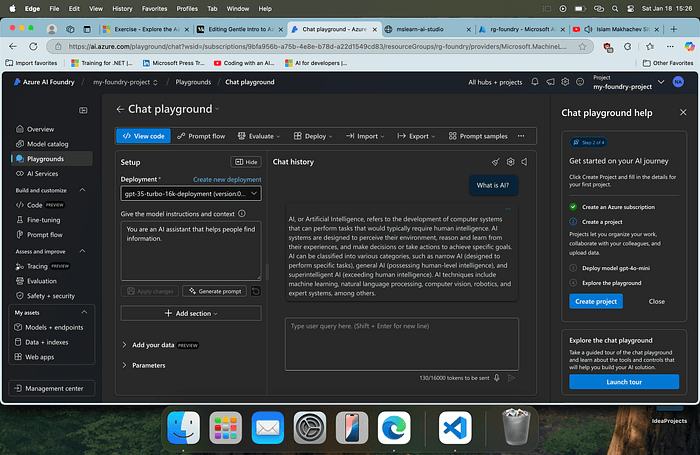Click the announcements megaphone icon in header
This screenshot has width=700, height=455.
pos(550,82)
